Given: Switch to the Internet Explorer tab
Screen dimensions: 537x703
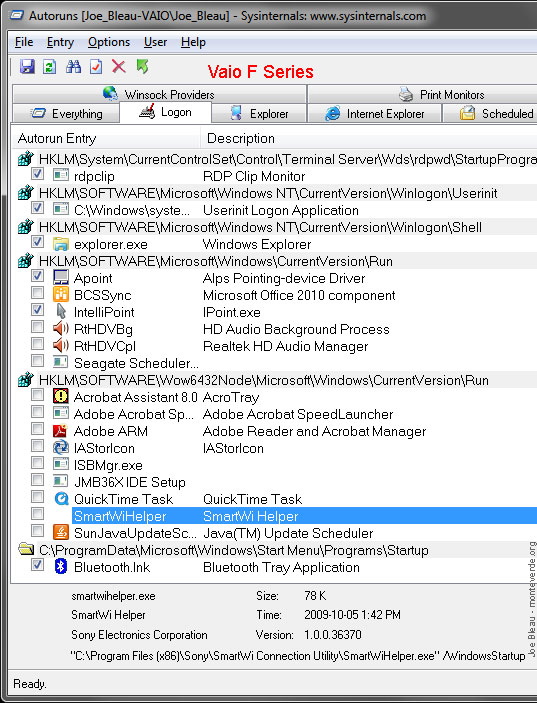Looking at the screenshot, I should click(374, 113).
